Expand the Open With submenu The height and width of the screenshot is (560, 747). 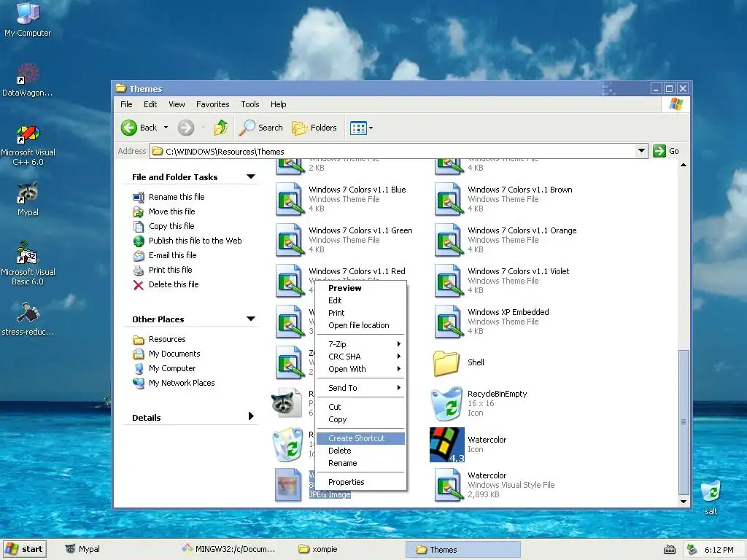click(x=360, y=369)
